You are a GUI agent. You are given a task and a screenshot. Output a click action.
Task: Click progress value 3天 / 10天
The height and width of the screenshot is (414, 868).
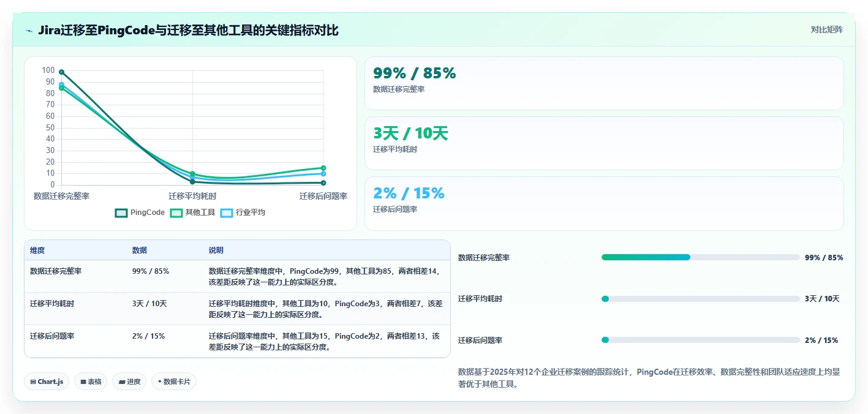click(x=822, y=299)
